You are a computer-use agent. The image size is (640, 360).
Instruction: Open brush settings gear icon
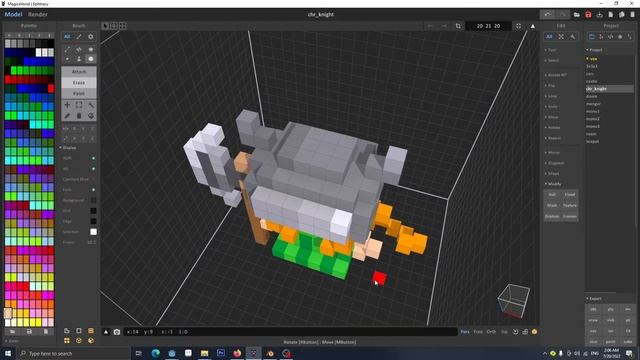(x=91, y=37)
